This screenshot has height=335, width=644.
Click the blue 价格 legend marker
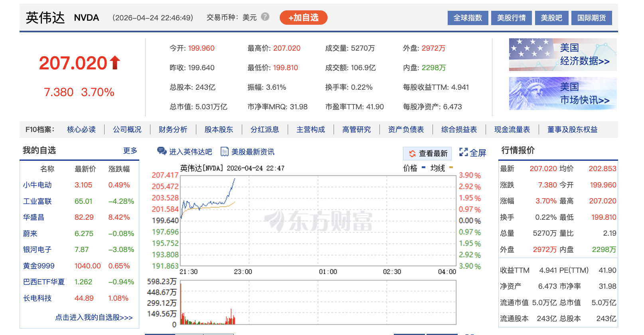point(424,167)
